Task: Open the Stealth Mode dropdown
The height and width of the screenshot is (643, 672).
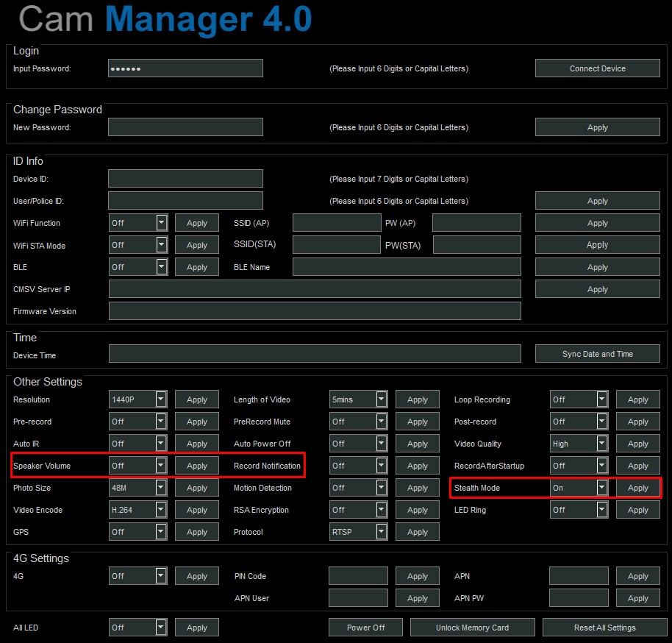Action: coord(579,488)
